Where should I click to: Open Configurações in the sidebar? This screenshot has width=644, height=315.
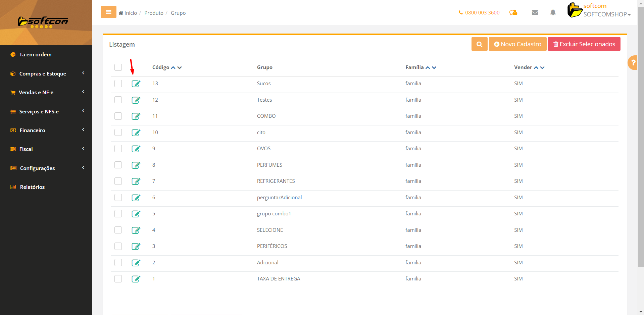point(46,168)
